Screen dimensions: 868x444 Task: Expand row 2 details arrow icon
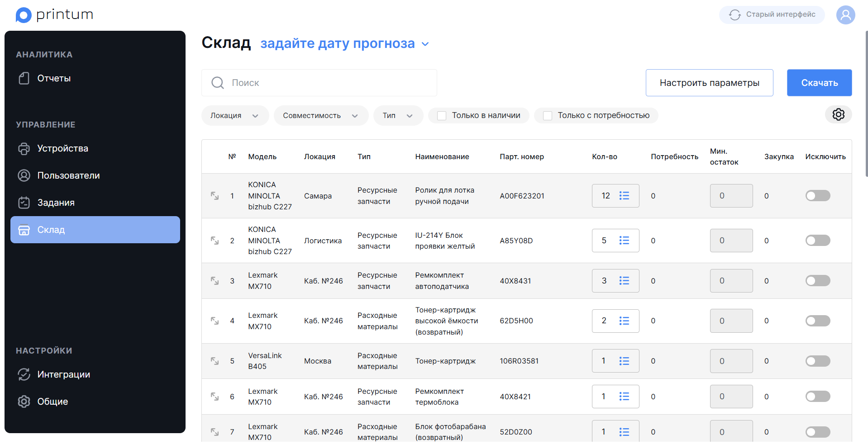(x=215, y=241)
